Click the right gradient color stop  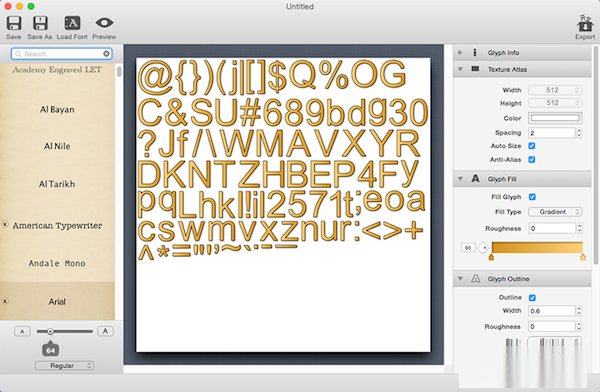(583, 257)
